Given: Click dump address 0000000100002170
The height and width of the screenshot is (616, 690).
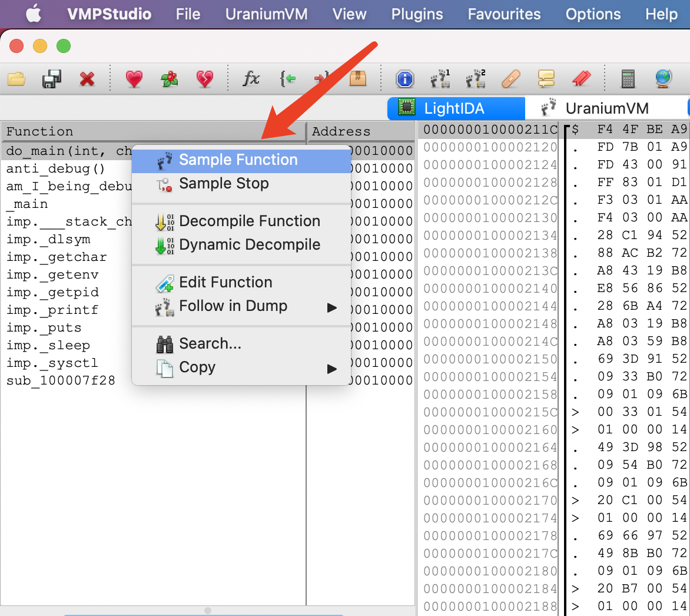Looking at the screenshot, I should 490,501.
